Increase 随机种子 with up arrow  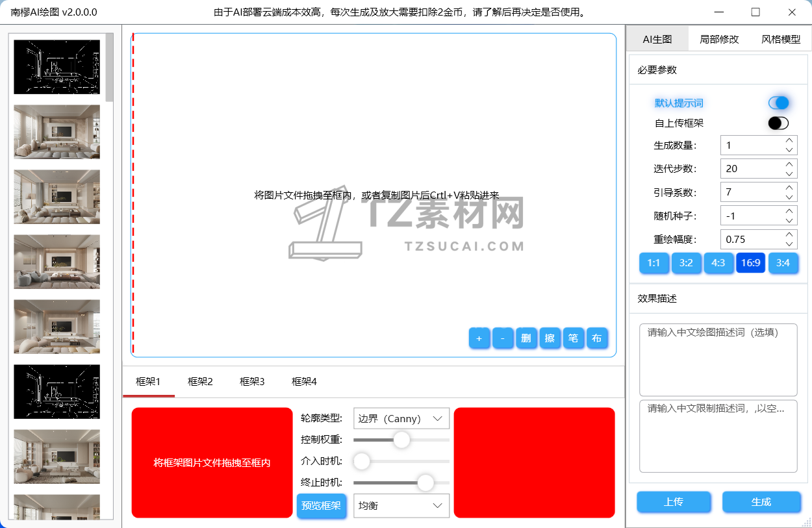[x=789, y=210]
